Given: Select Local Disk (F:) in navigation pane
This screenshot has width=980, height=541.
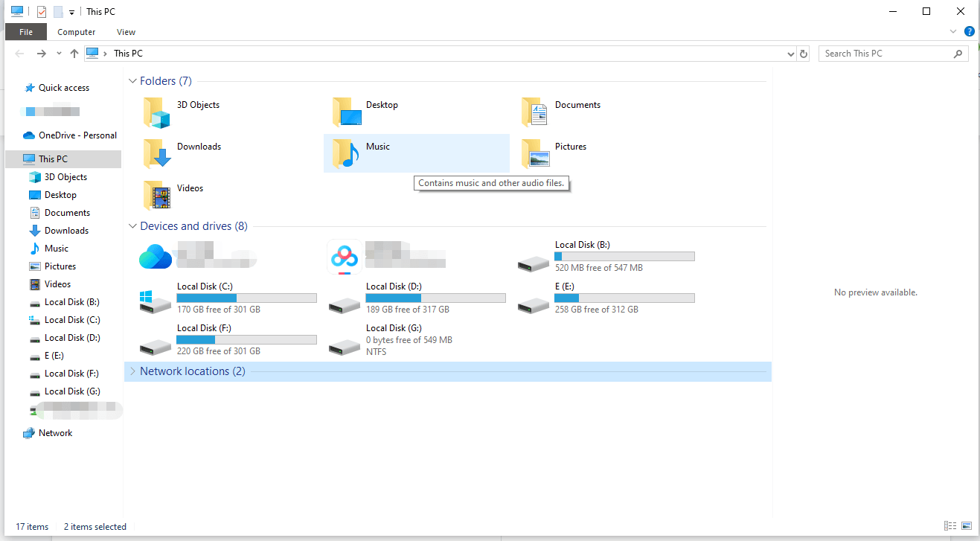Looking at the screenshot, I should click(x=71, y=373).
